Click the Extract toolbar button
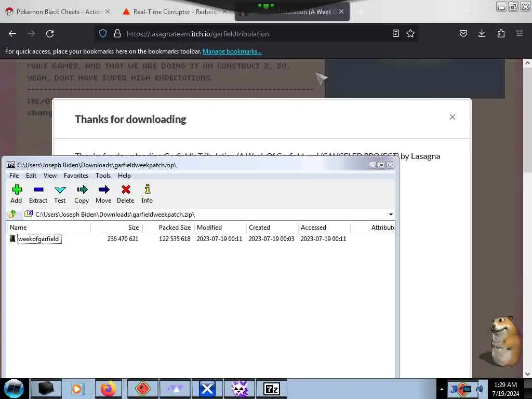 38,194
